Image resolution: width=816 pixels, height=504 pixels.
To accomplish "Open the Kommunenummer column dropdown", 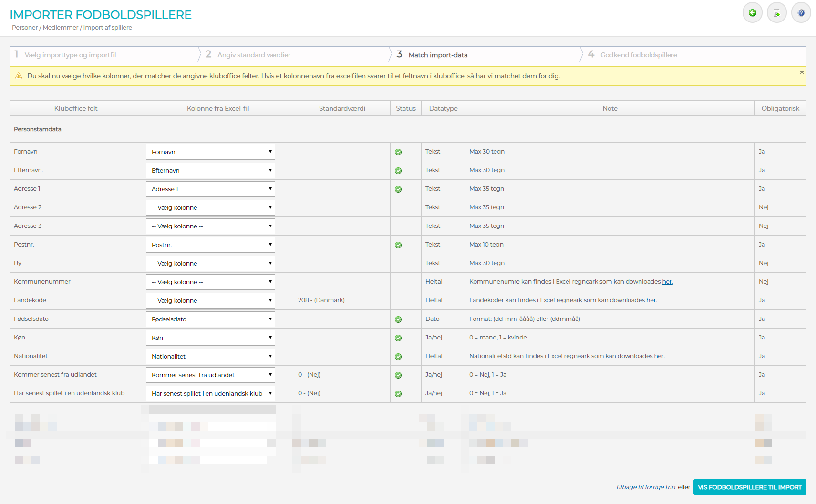I will 210,282.
